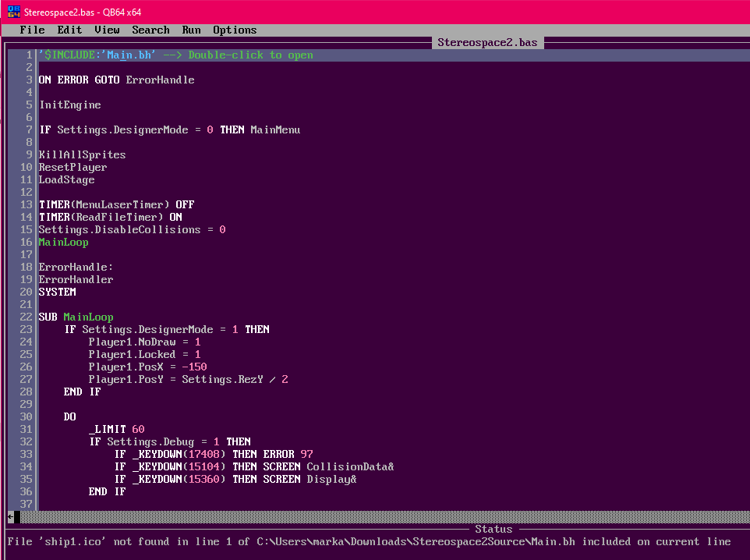Place cursor on the InitEngine call
The width and height of the screenshot is (750, 560).
(x=69, y=105)
